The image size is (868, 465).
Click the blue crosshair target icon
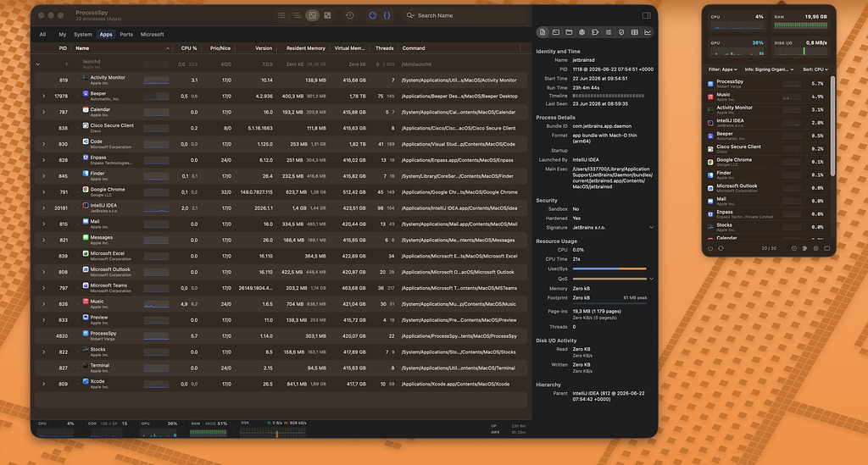(372, 15)
